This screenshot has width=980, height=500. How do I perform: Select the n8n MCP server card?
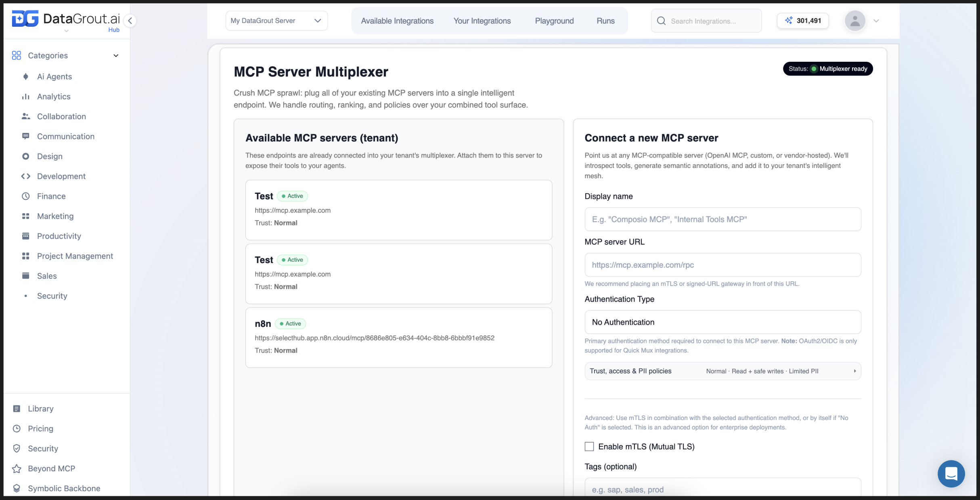[398, 338]
